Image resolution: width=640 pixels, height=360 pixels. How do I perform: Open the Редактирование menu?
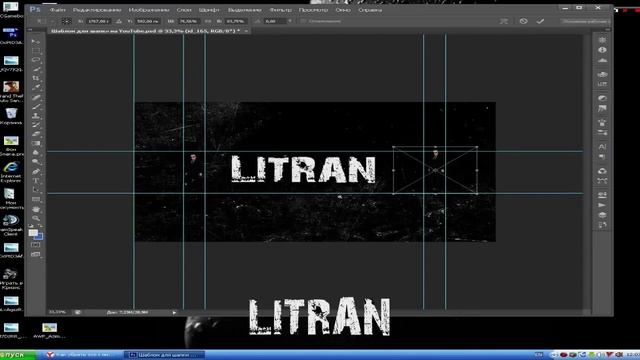click(97, 9)
